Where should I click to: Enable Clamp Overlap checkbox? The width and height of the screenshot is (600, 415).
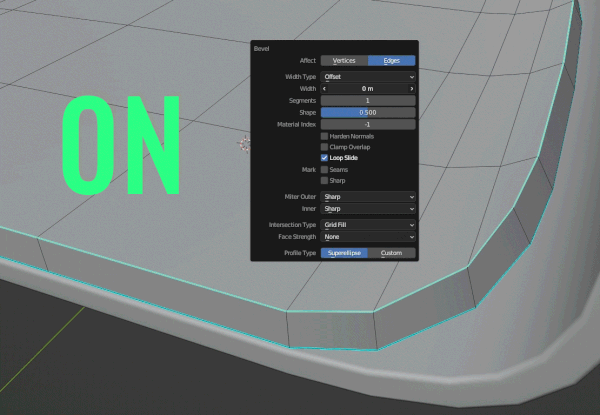(324, 147)
